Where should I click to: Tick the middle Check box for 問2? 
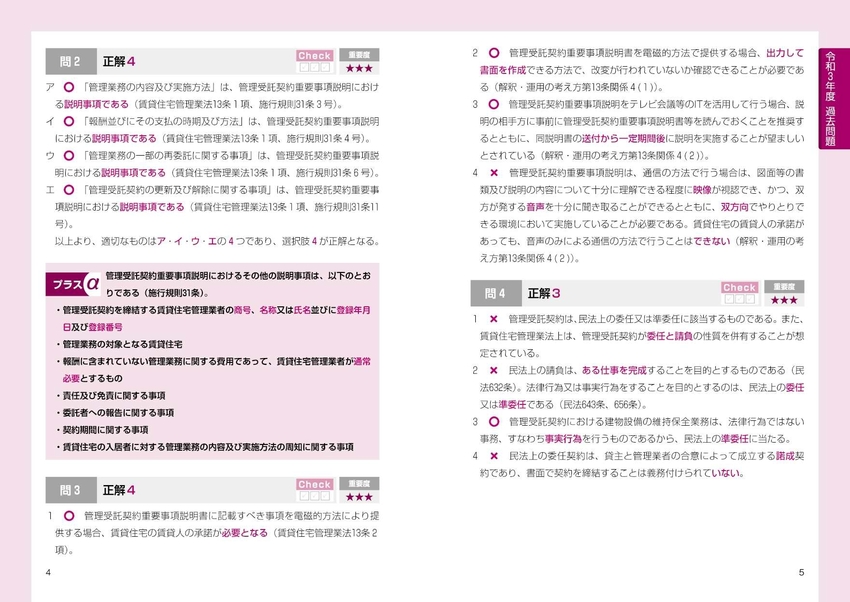314,67
